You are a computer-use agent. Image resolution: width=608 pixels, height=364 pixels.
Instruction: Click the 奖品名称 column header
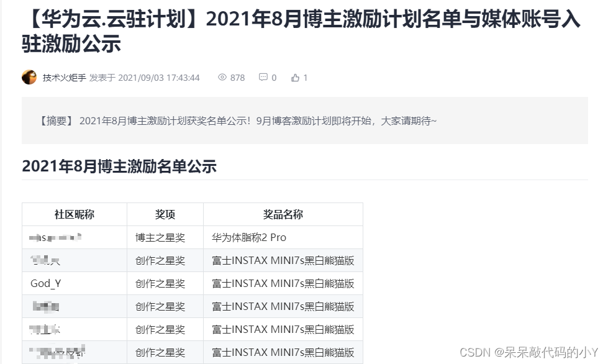[x=283, y=214]
